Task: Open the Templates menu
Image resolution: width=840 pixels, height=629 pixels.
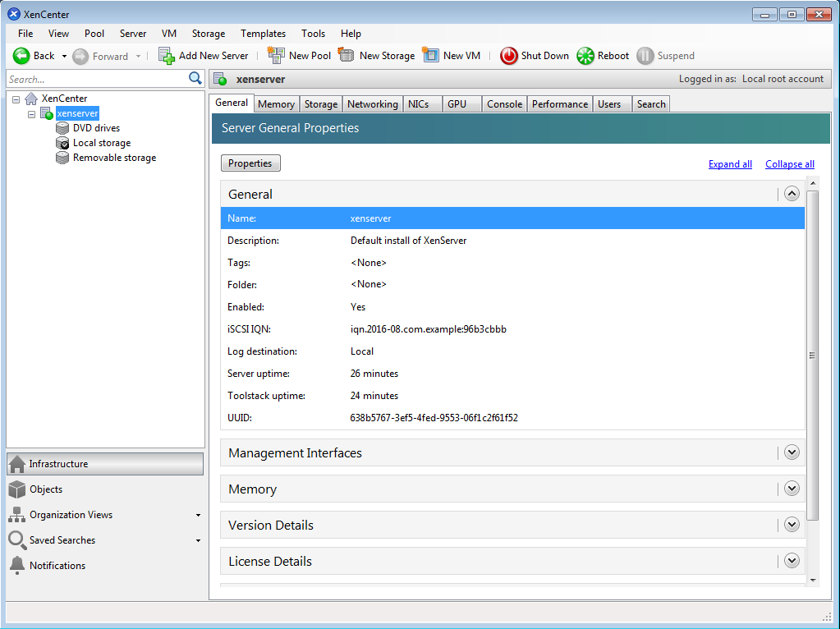Action: click(263, 34)
